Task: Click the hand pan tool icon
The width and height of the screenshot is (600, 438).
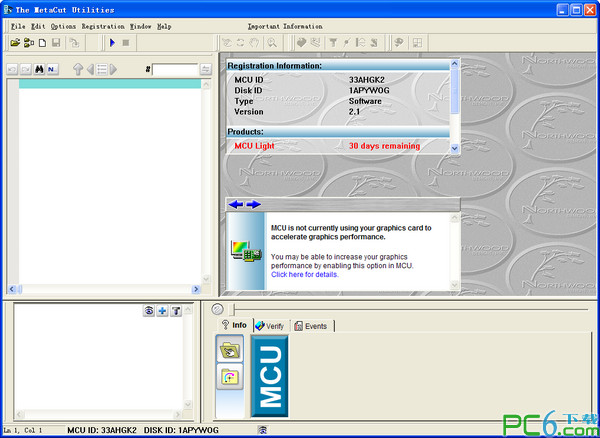Action: coord(254,43)
